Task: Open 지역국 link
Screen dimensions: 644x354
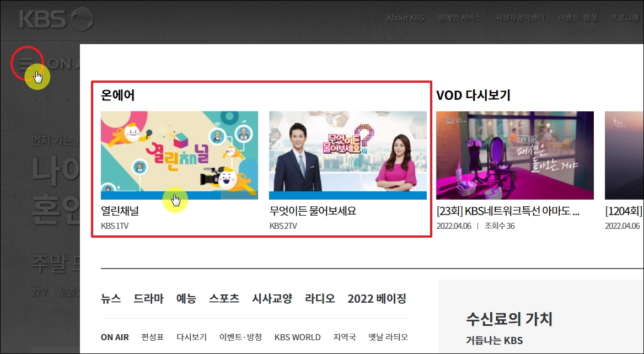Action: pos(344,337)
